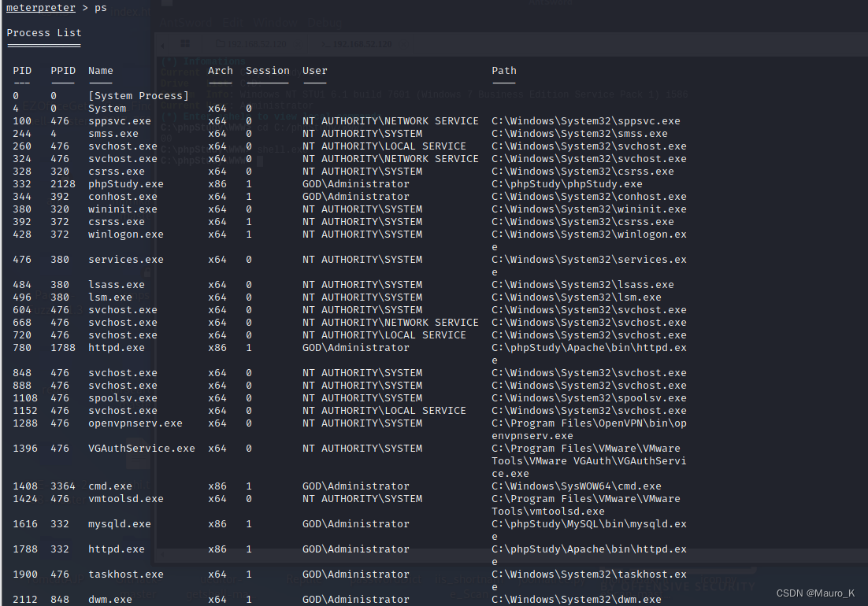Click the underlined meterpreter prompt text
The width and height of the screenshot is (868, 606).
tap(40, 8)
